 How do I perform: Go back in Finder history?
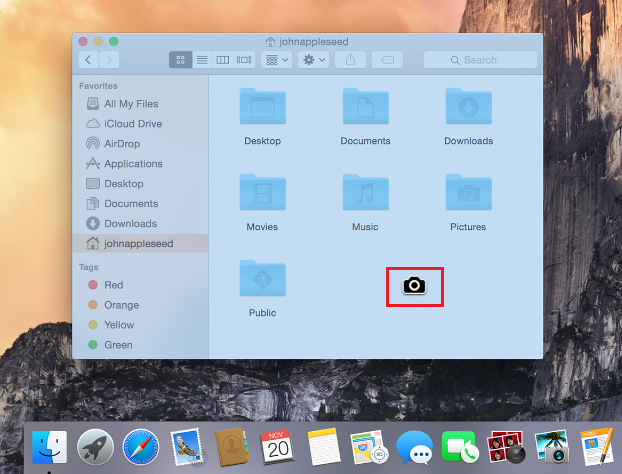pos(88,60)
